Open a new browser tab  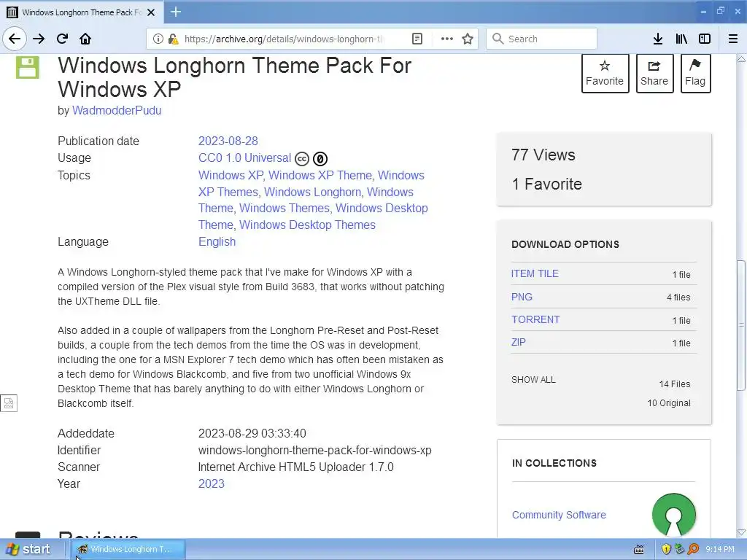[175, 12]
